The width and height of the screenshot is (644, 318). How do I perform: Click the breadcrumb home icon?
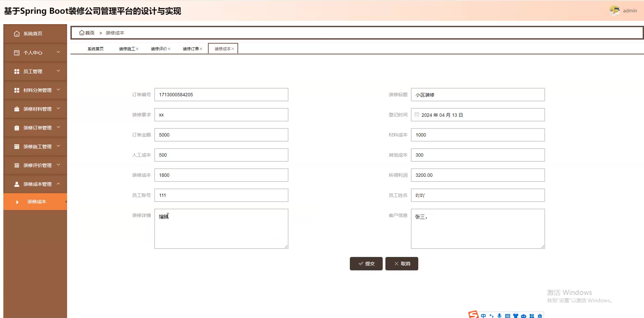pos(82,33)
